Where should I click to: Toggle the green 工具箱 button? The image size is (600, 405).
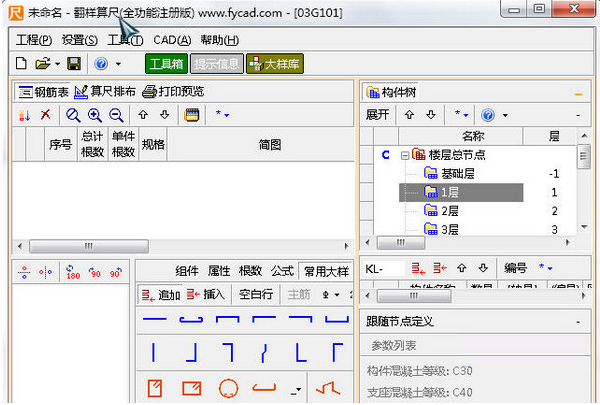click(x=166, y=64)
